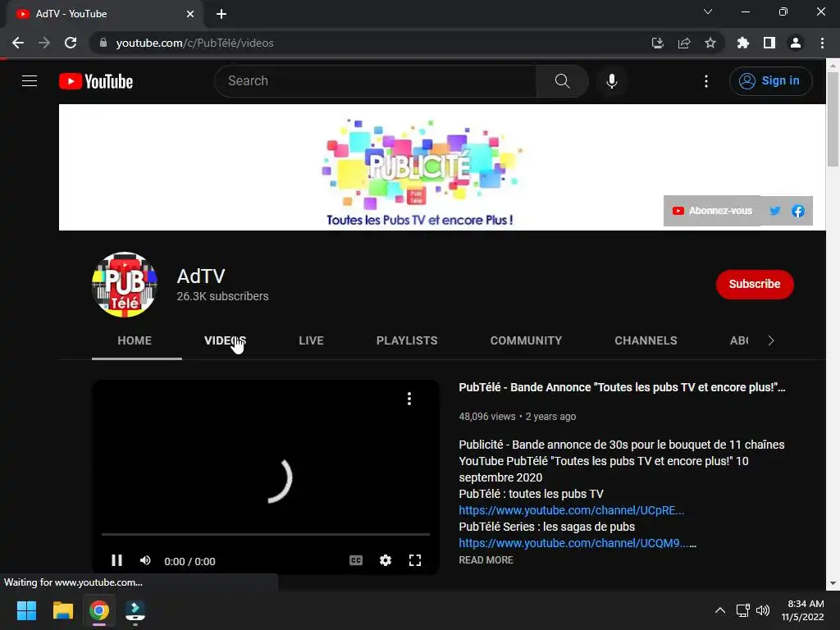The width and height of the screenshot is (840, 630).
Task: Open the Windows Start menu
Action: 26,610
